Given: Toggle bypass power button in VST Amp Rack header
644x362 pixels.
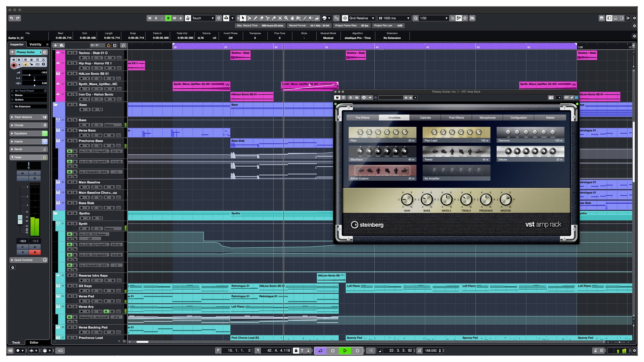Looking at the screenshot, I should click(338, 98).
